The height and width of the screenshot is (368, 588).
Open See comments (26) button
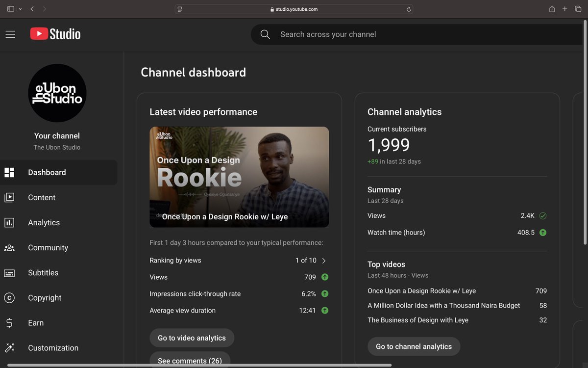point(190,360)
